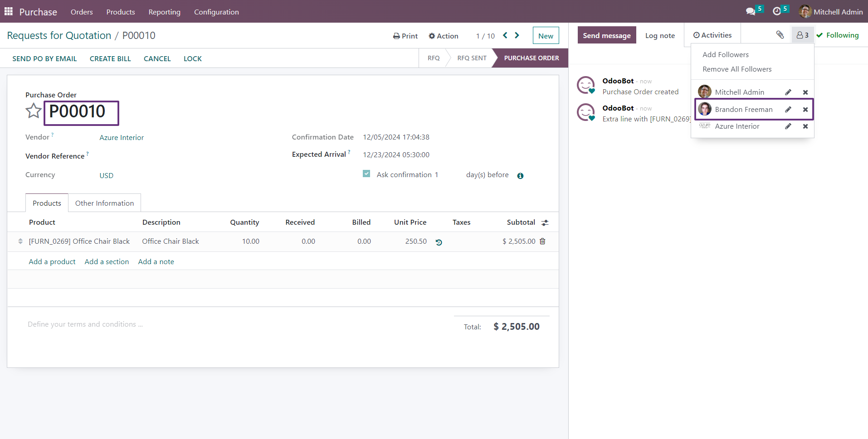Edit Expected Arrival date field

(396, 155)
